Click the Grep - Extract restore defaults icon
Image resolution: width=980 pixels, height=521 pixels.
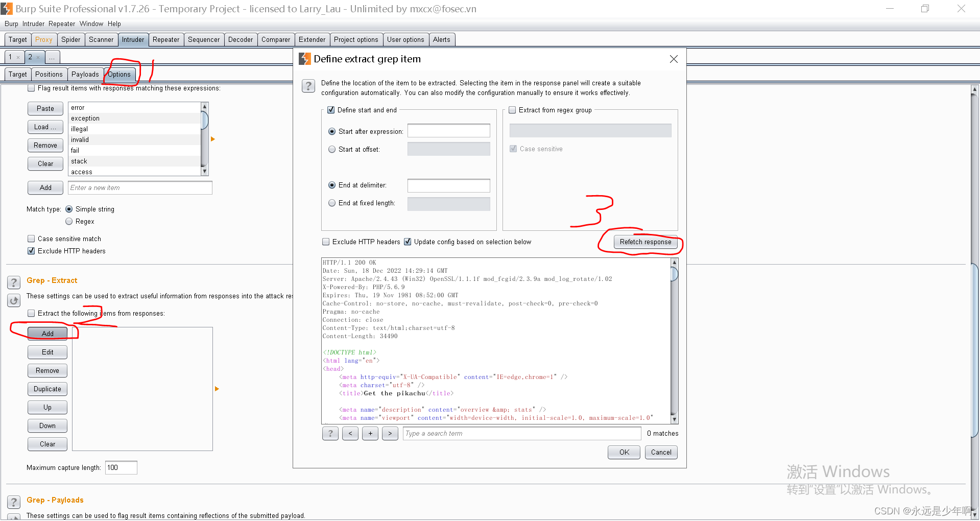coord(14,300)
